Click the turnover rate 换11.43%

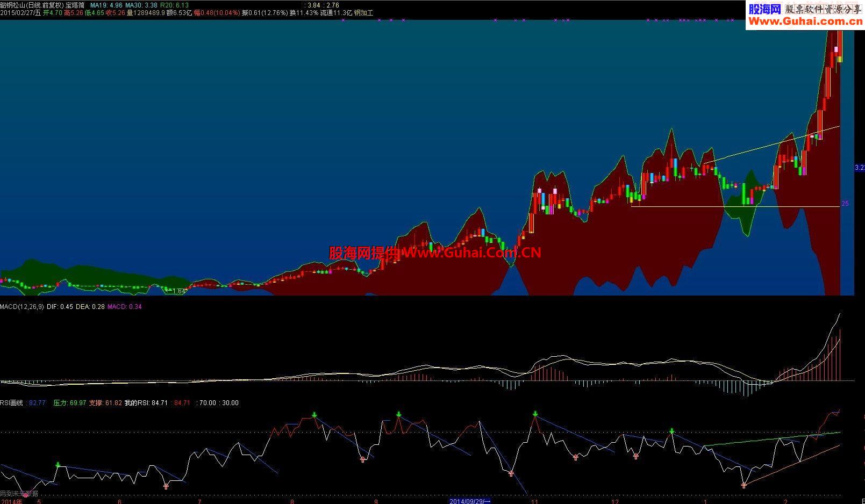point(304,13)
